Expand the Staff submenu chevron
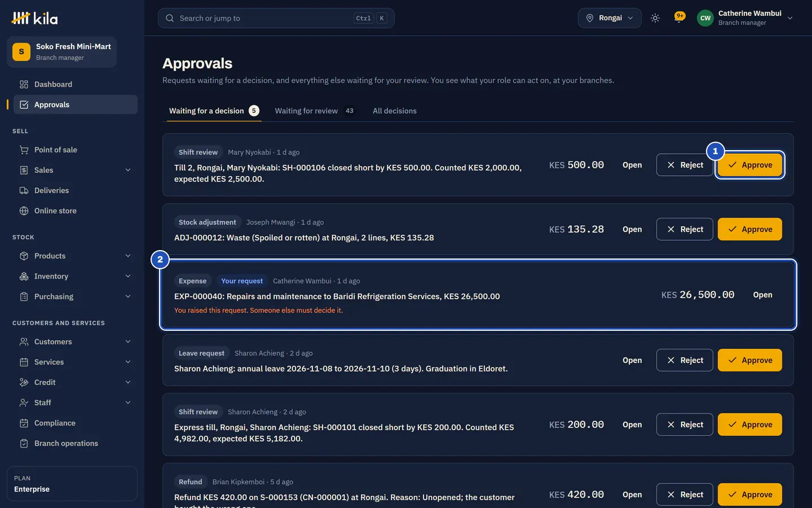Viewport: 812px width, 508px height. point(128,402)
